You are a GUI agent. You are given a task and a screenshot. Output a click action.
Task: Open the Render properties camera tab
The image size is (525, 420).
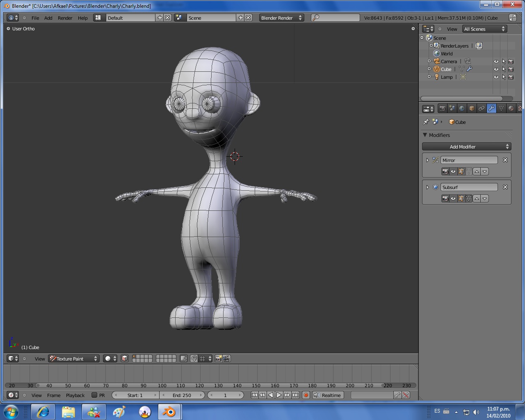(442, 109)
